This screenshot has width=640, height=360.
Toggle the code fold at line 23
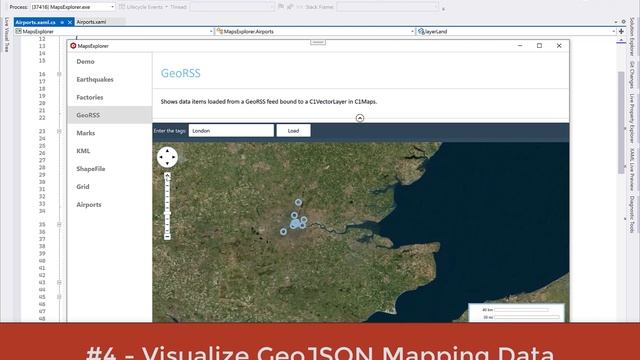(59, 131)
